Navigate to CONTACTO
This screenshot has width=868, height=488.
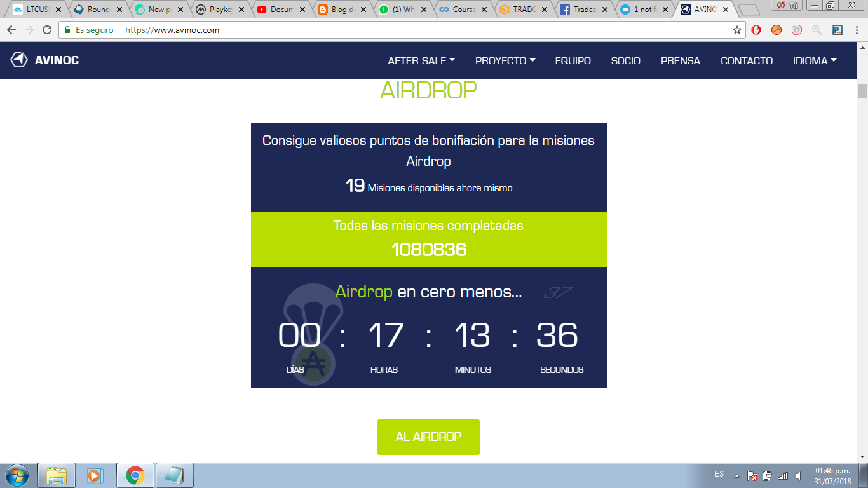(747, 61)
